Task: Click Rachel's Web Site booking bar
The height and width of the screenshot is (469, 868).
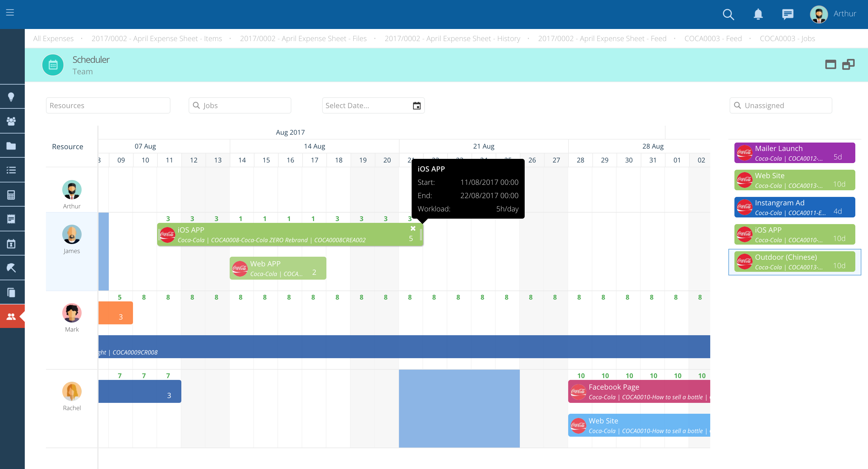Action: (x=639, y=425)
